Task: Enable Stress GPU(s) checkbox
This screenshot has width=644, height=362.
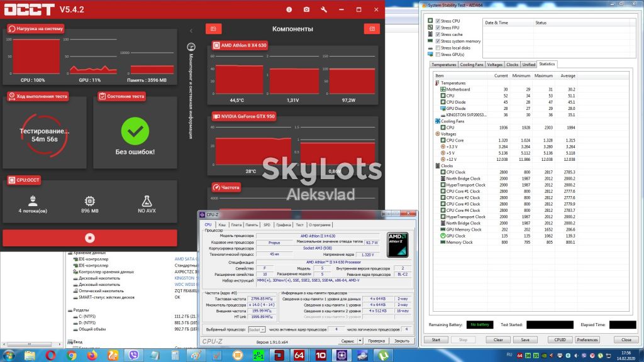Action: (x=438, y=54)
